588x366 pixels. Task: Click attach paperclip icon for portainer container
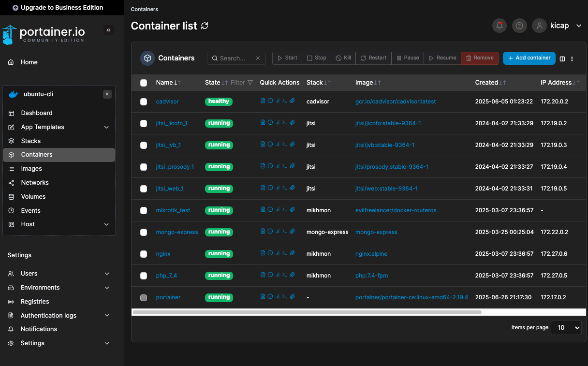(292, 297)
